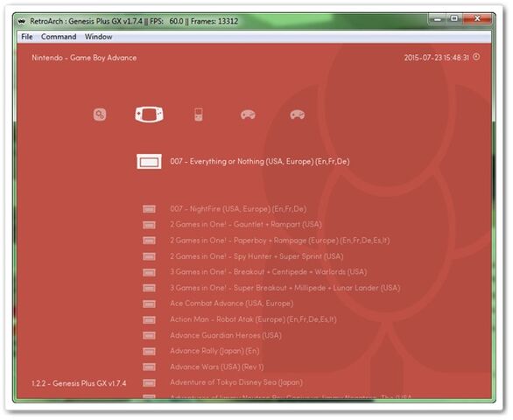The image size is (513, 420).
Task: Open the Window menu
Action: pos(98,37)
